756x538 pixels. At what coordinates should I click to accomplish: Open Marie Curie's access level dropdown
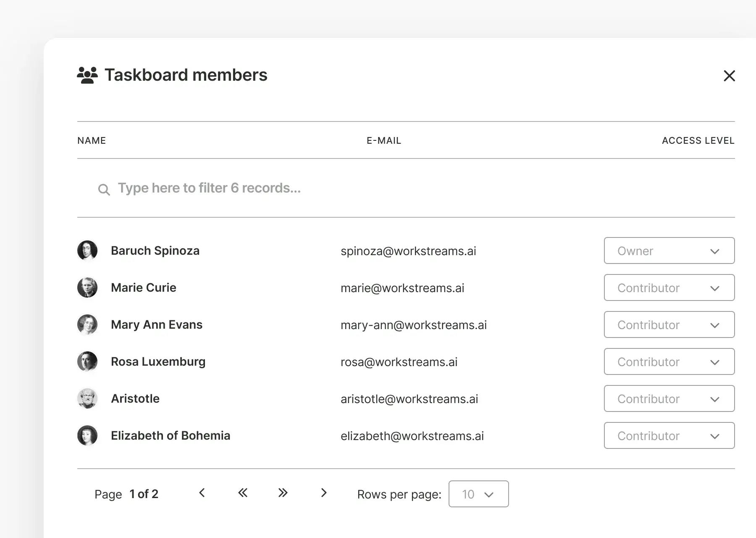(x=669, y=288)
